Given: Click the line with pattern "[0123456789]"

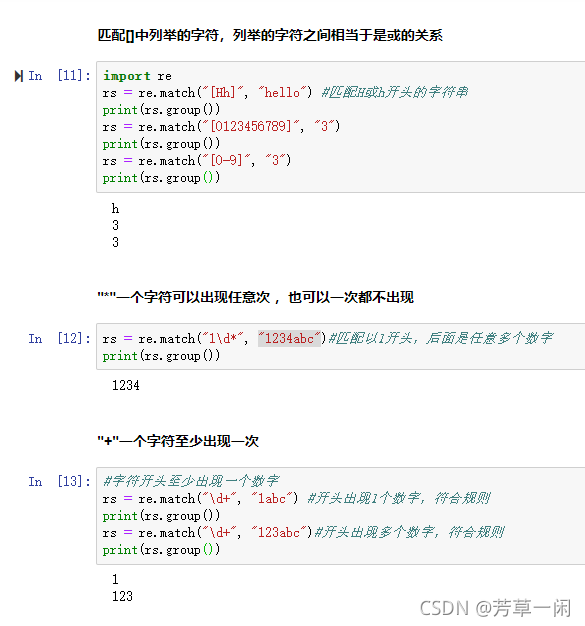Looking at the screenshot, I should coord(221,127).
